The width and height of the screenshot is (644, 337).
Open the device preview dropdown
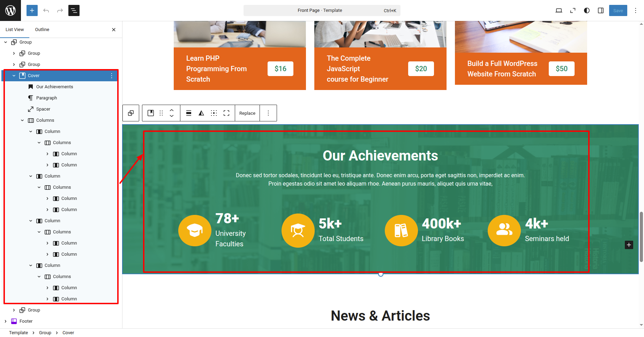[559, 10]
